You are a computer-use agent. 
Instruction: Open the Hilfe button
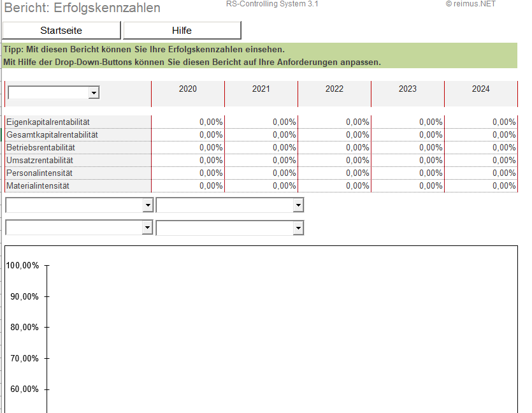pyautogui.click(x=182, y=31)
